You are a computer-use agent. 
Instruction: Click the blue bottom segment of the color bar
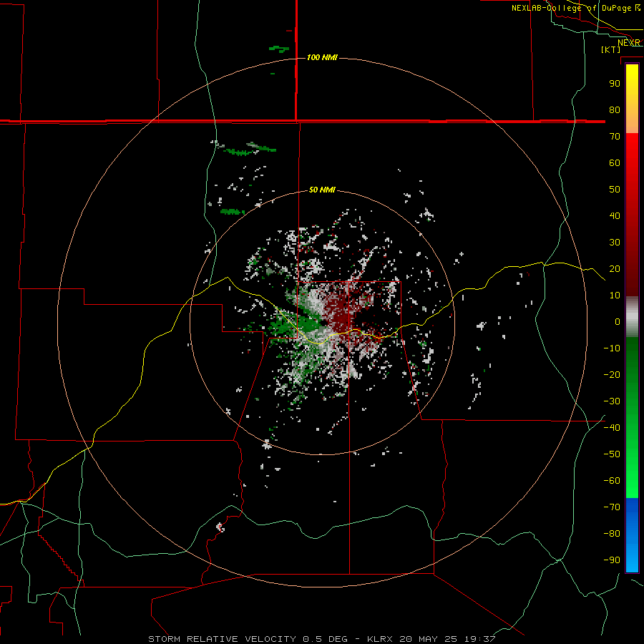[632, 535]
